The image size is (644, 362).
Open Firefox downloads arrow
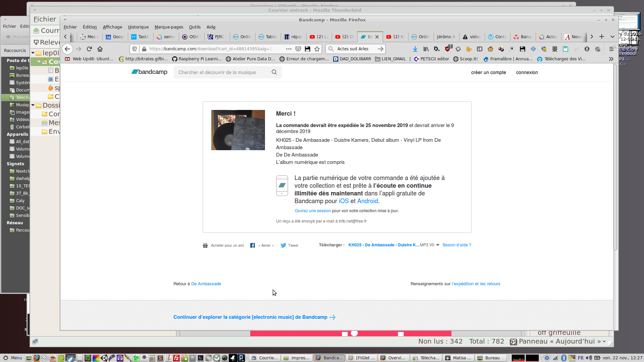415,49
